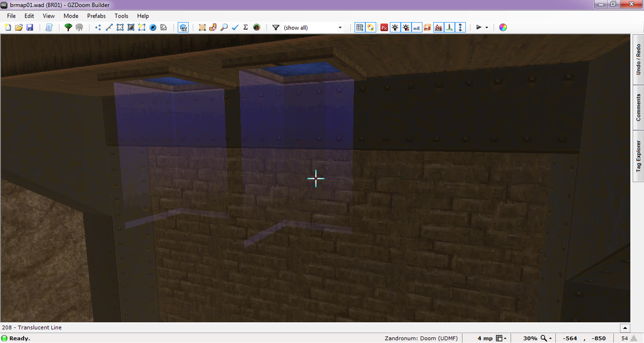Click the red blocks icon

(213, 27)
